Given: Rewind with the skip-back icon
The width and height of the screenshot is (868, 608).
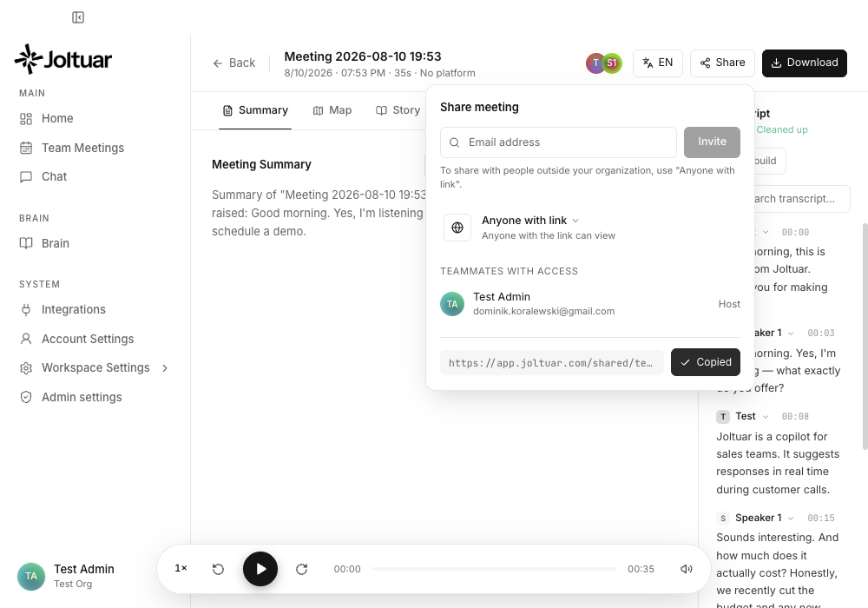Looking at the screenshot, I should [218, 569].
